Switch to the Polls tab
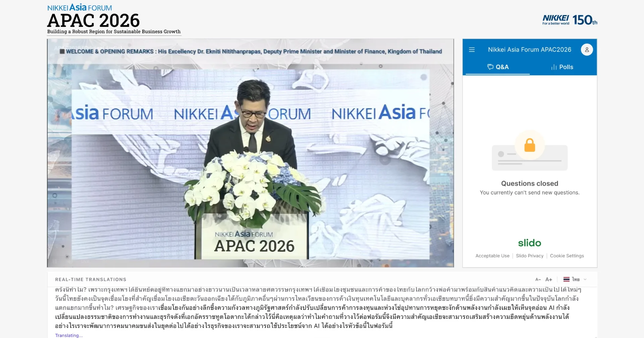 point(562,67)
